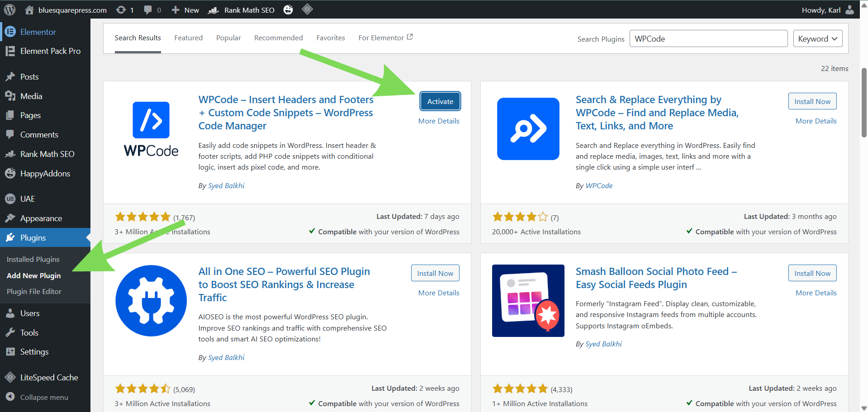Click the Search Plugins input field
Screen dimensions: 868x412
[x=708, y=39]
